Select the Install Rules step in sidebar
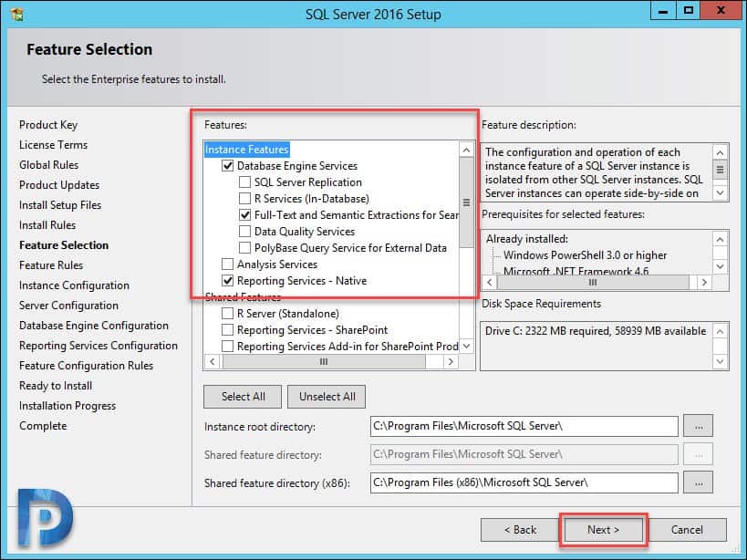The image size is (747, 560). click(47, 224)
